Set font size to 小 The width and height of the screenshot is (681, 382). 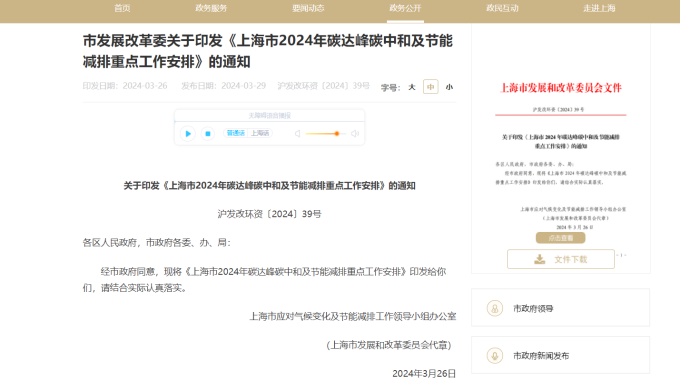pyautogui.click(x=449, y=87)
